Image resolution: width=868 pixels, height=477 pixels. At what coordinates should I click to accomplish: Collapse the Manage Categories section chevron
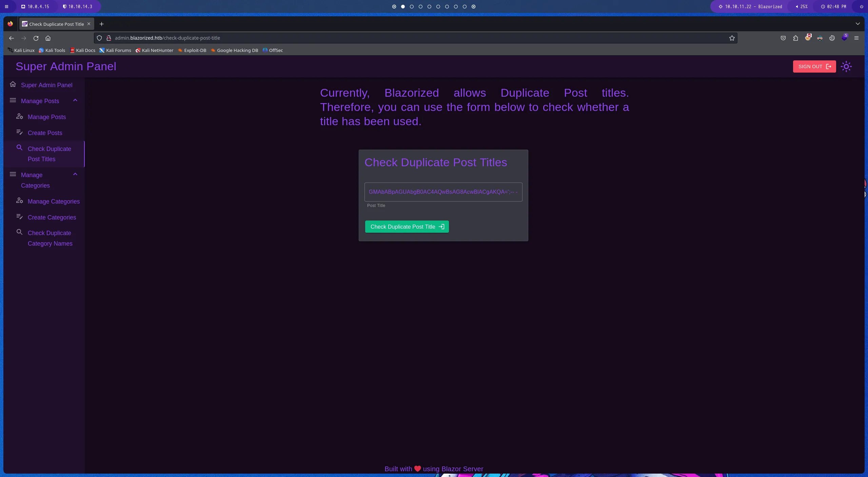tap(75, 174)
